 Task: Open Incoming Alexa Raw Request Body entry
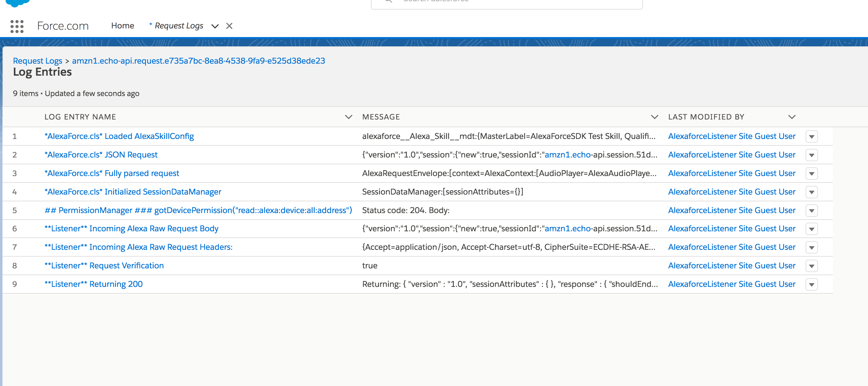pyautogui.click(x=131, y=228)
